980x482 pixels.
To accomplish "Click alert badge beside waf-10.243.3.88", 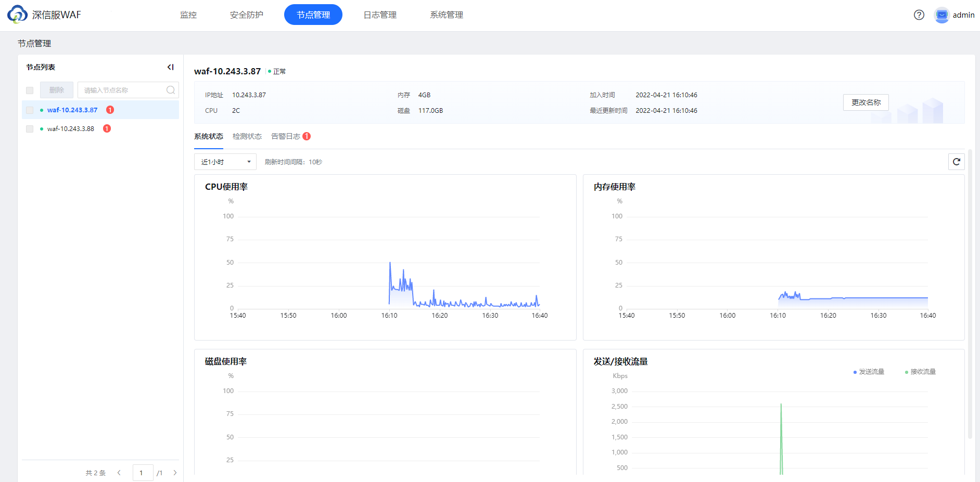I will 107,128.
